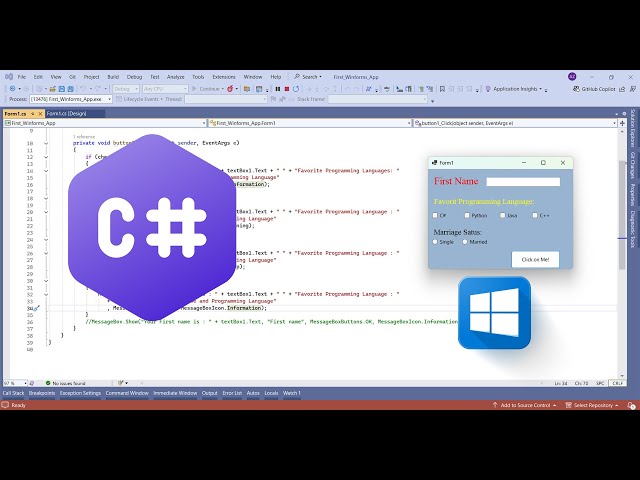Open the Error List bottom tab
Image resolution: width=640 pixels, height=480 pixels.
click(232, 393)
